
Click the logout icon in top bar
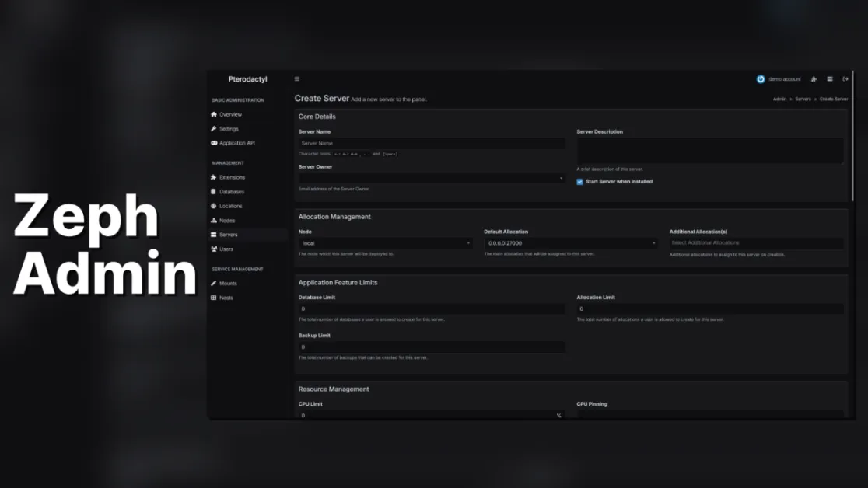coord(845,79)
